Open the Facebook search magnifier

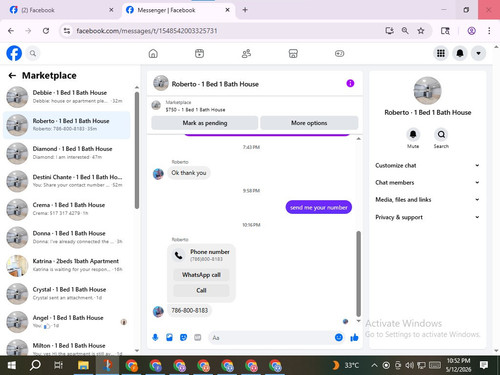33,53
